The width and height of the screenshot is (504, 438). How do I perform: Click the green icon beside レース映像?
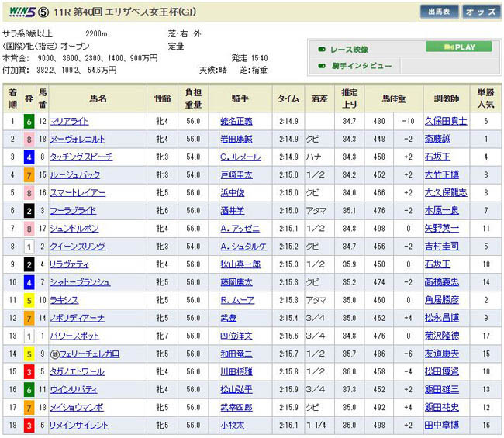321,48
